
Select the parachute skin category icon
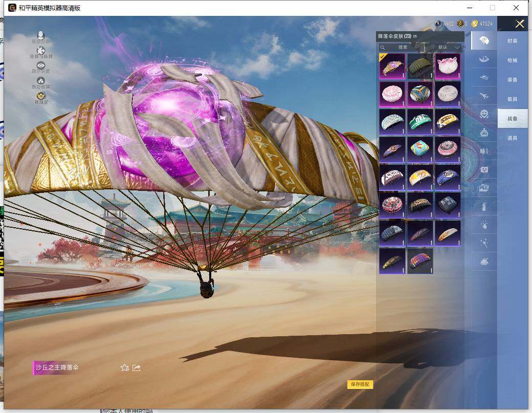(x=483, y=40)
